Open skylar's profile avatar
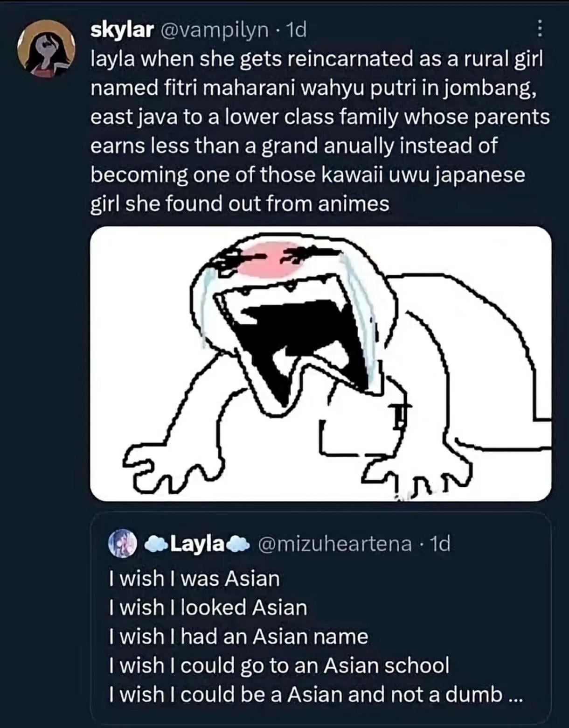Viewport: 569px width, 728px height. [x=46, y=49]
